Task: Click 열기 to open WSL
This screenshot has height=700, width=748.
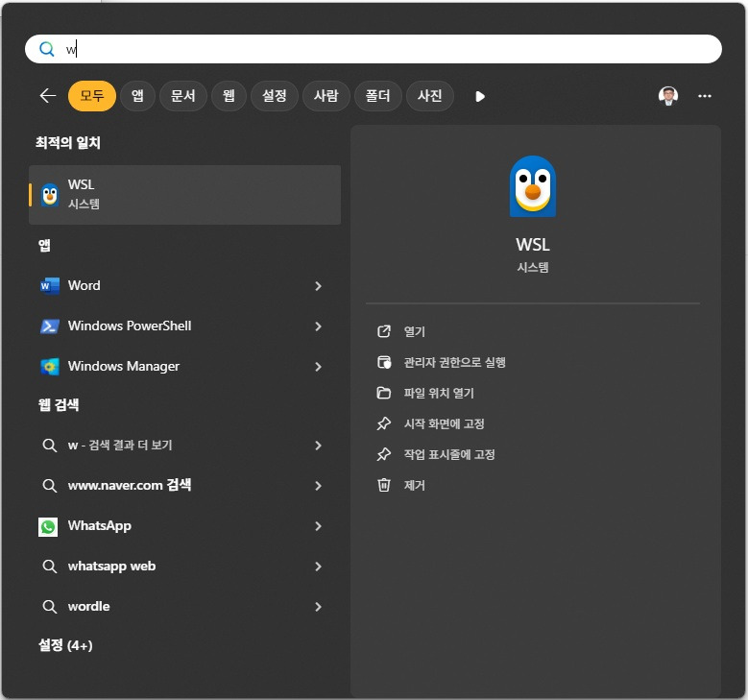Action: click(x=414, y=331)
